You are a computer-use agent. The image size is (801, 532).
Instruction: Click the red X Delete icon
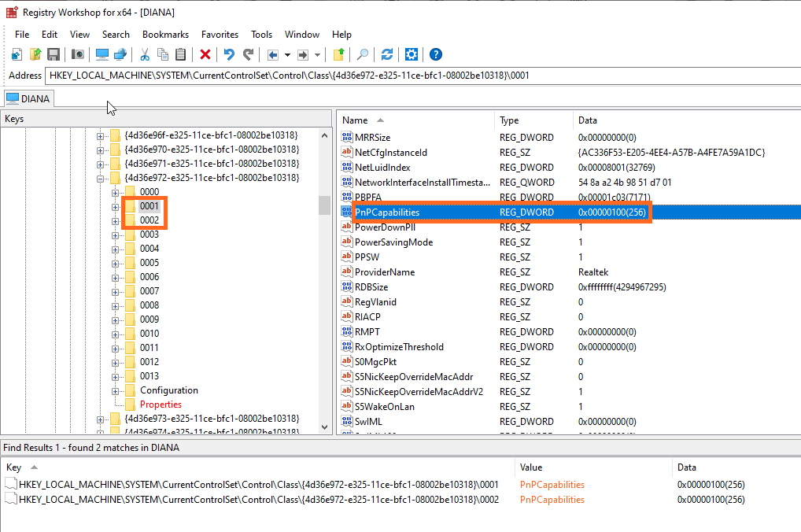click(205, 54)
